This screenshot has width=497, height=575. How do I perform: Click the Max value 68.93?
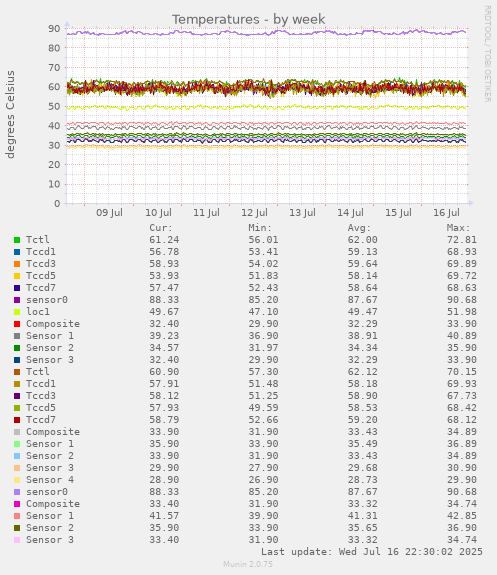pos(462,252)
